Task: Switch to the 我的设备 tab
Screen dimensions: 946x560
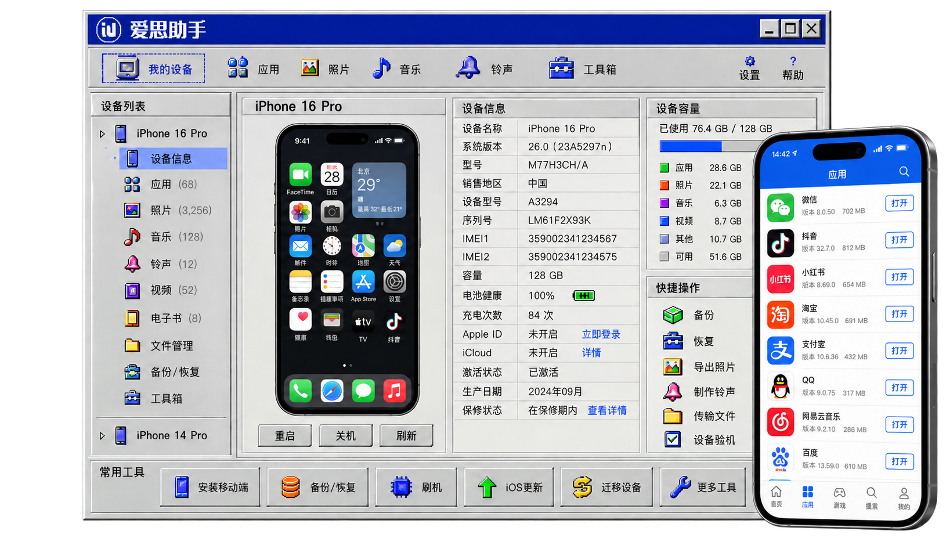Action: [153, 68]
